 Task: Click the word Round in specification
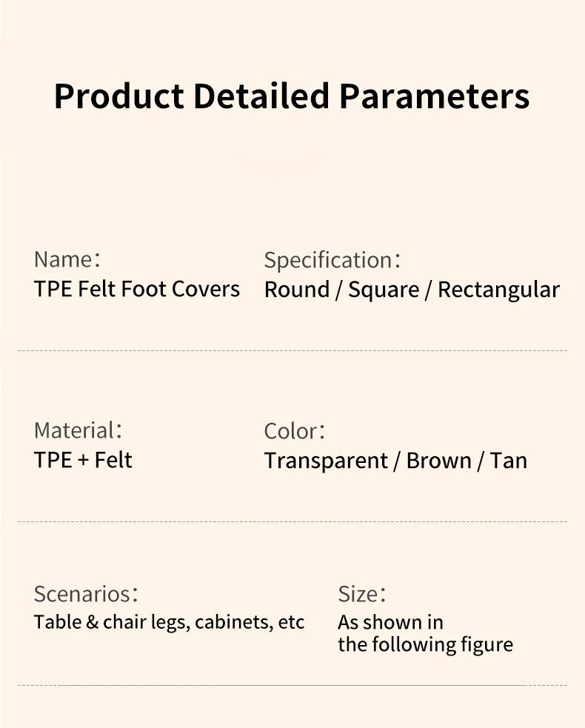click(x=297, y=290)
